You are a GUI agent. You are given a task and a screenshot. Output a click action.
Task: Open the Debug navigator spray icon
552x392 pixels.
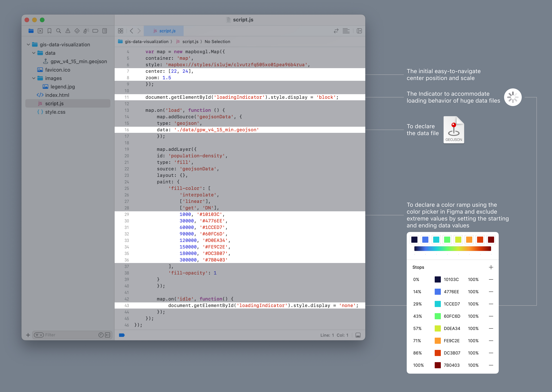click(86, 31)
